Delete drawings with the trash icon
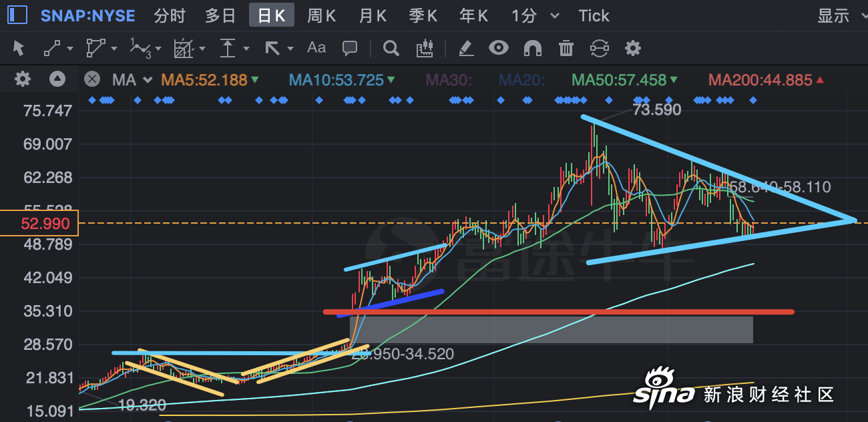Screen dimensions: 868x422 point(566,48)
